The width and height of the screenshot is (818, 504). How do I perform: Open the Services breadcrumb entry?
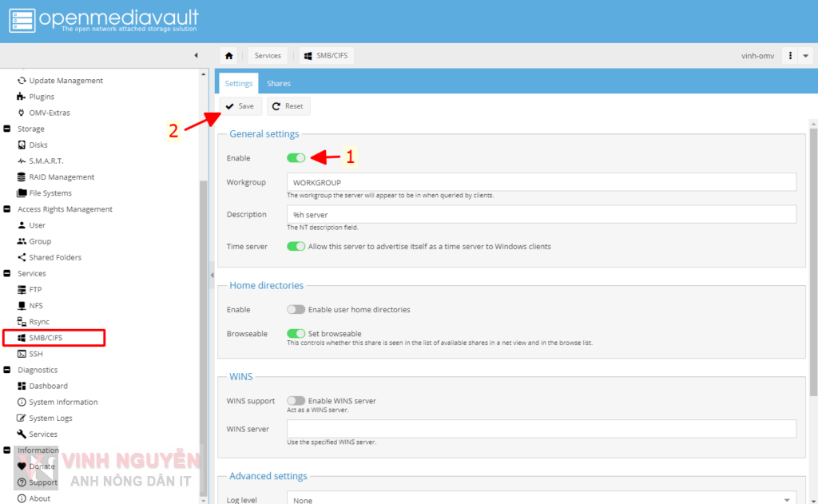(x=268, y=55)
